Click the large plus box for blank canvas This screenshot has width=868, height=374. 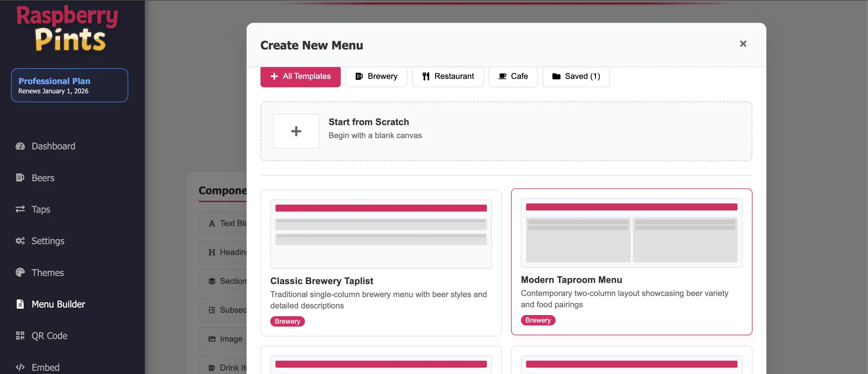point(296,131)
